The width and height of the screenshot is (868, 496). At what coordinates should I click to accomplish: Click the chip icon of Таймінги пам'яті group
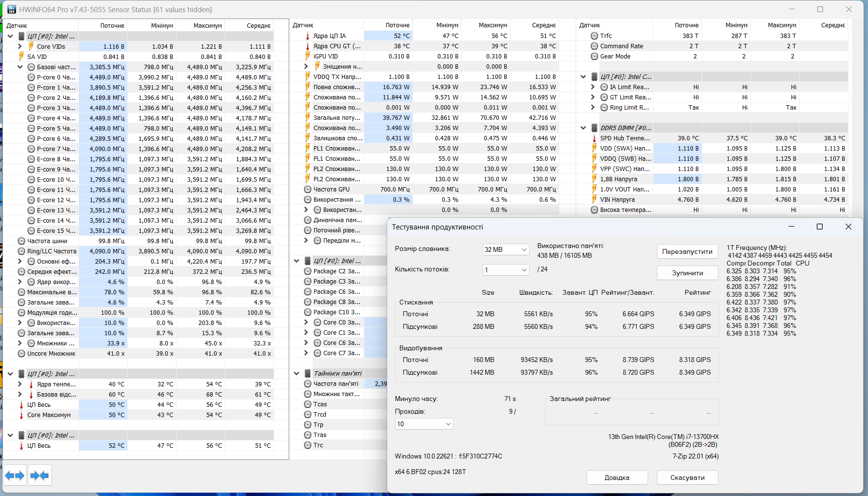[x=308, y=373]
